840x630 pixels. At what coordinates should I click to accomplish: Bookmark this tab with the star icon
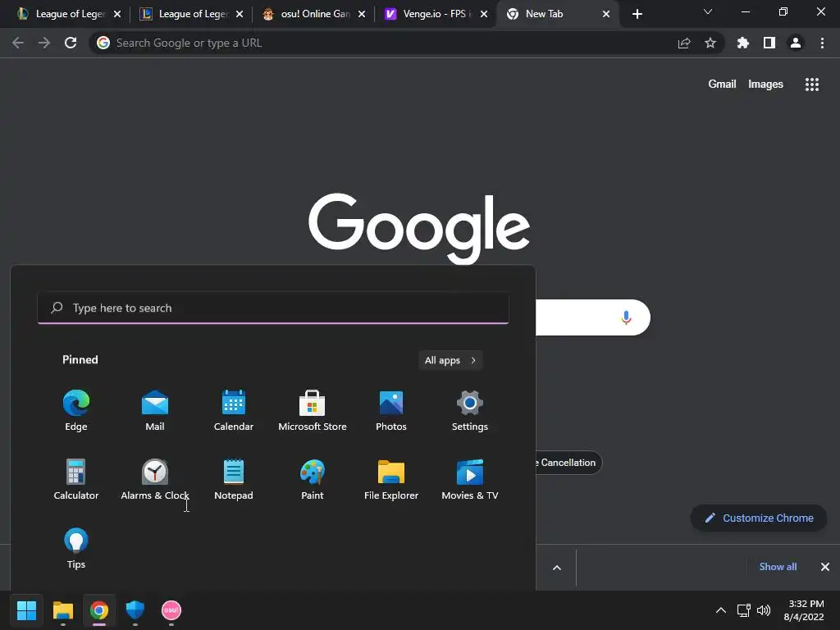tap(710, 43)
